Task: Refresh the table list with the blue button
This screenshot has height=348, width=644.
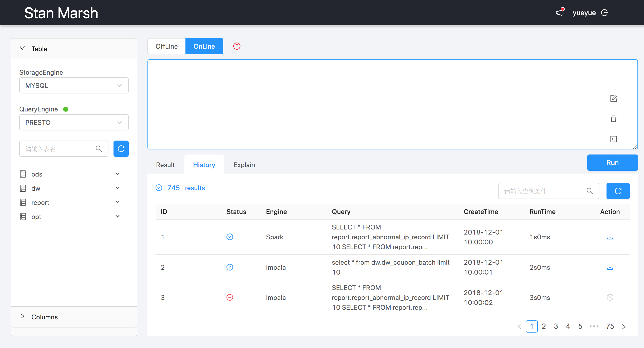Action: pyautogui.click(x=121, y=149)
